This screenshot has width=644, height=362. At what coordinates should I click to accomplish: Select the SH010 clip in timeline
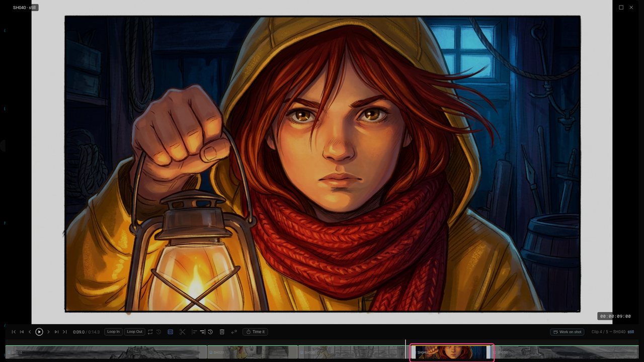[x=106, y=352]
